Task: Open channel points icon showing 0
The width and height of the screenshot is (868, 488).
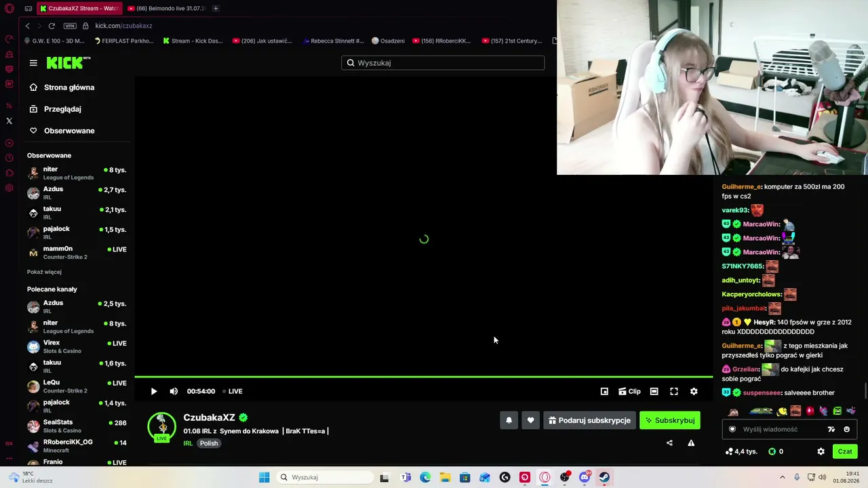Action: [x=776, y=451]
